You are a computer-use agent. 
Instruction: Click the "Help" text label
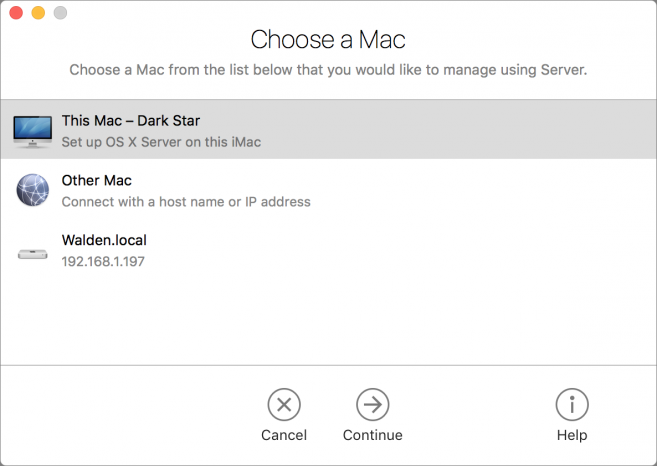click(572, 435)
